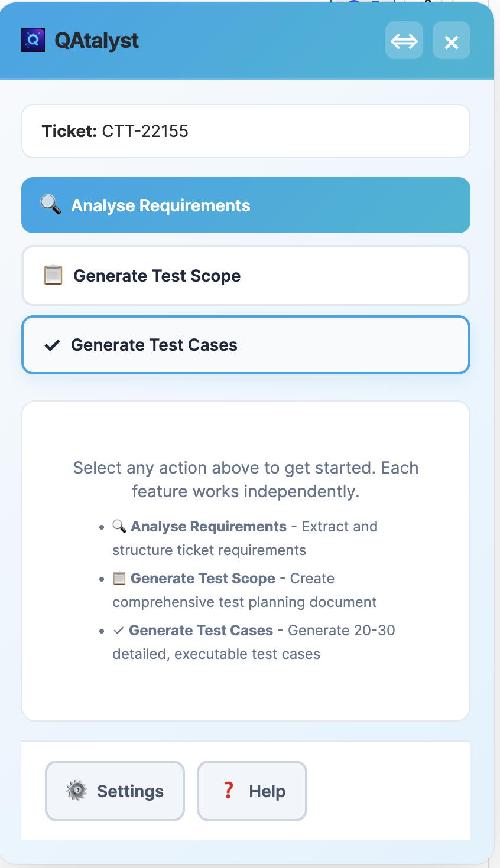Image resolution: width=500 pixels, height=868 pixels.
Task: Click the QAtalyst title text in header
Action: coord(97,41)
